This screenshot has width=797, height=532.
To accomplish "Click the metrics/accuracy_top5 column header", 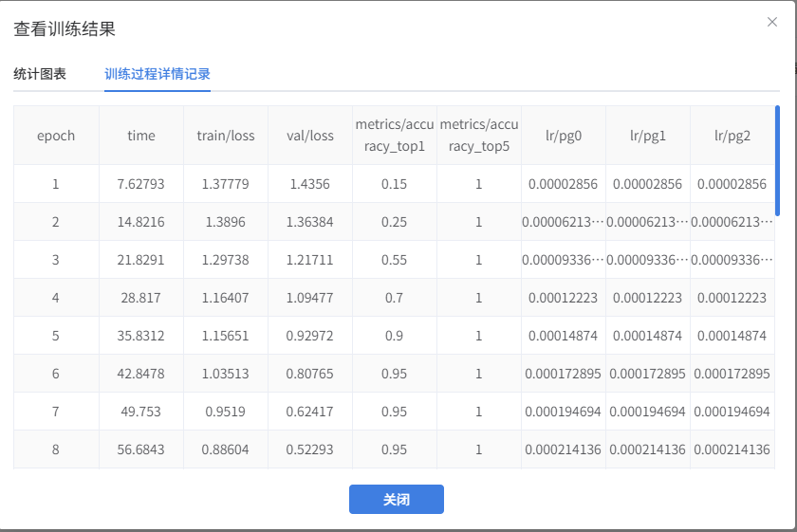I will [x=479, y=136].
